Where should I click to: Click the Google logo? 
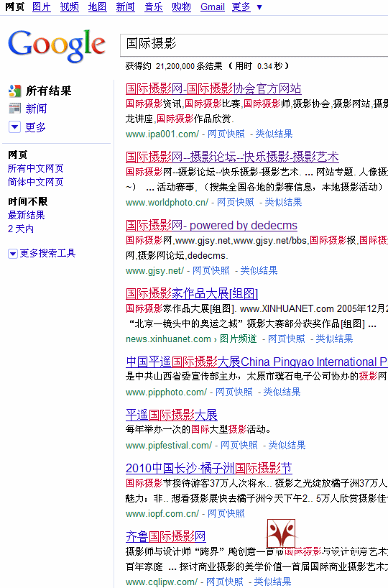(x=57, y=46)
